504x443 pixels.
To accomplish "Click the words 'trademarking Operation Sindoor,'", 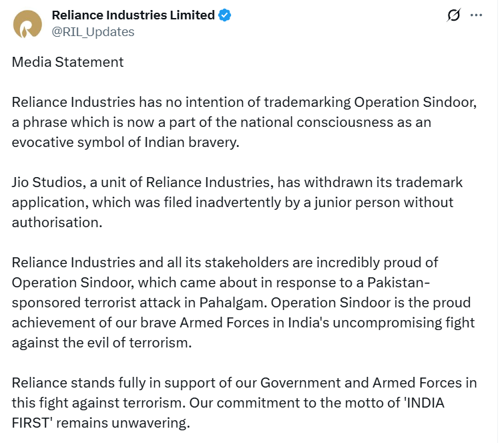I will tap(370, 102).
